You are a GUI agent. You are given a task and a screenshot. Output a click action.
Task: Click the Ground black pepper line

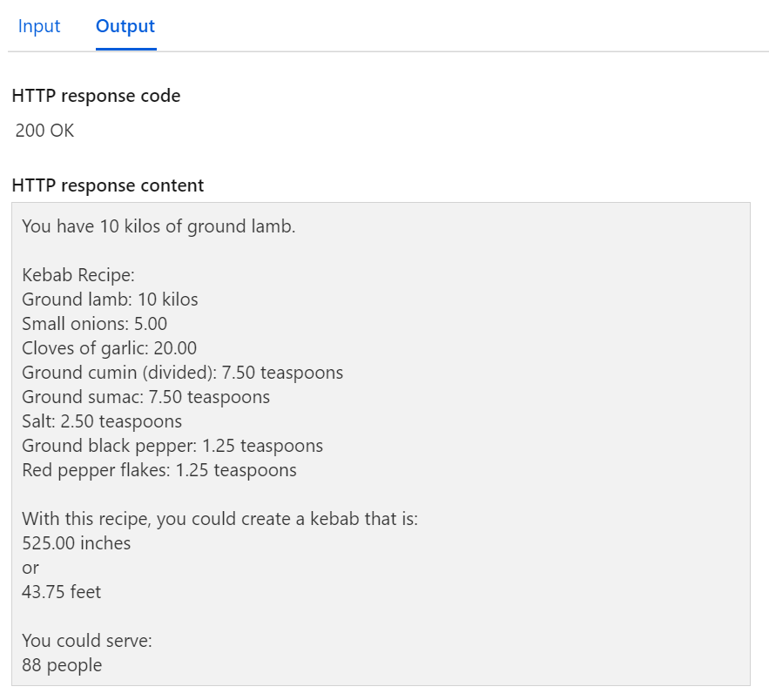(x=172, y=446)
